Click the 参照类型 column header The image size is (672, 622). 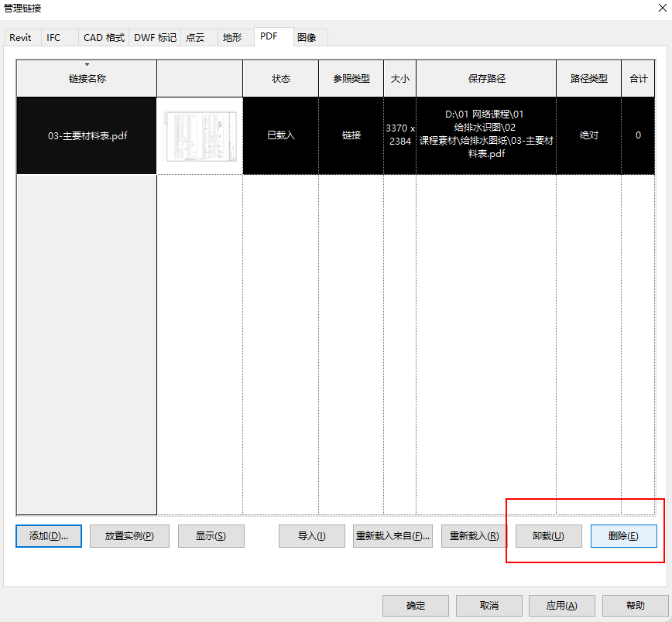point(351,78)
